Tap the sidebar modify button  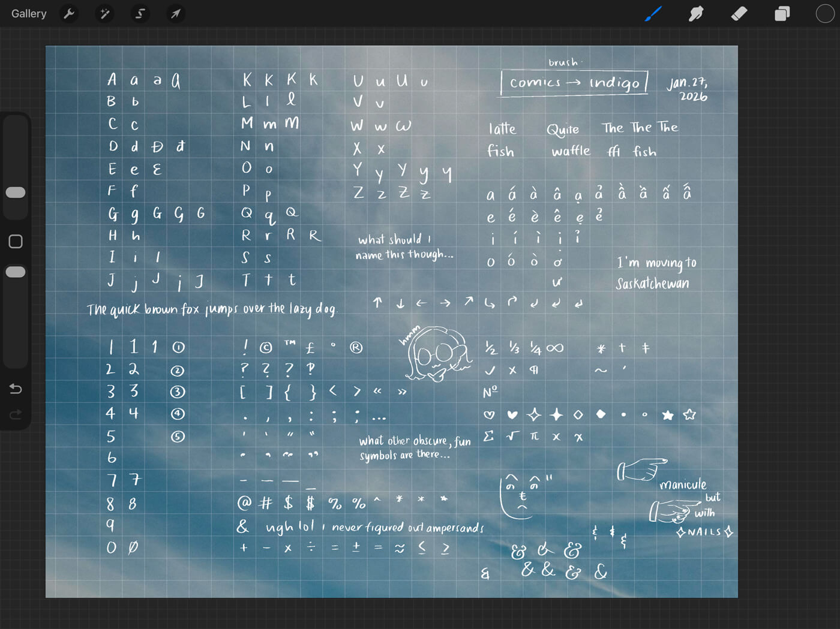click(x=15, y=241)
